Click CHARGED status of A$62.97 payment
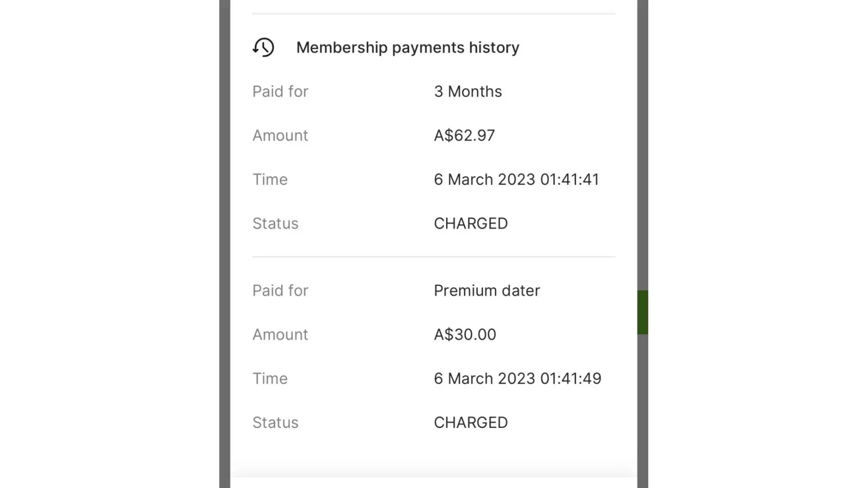868x488 pixels. point(471,223)
